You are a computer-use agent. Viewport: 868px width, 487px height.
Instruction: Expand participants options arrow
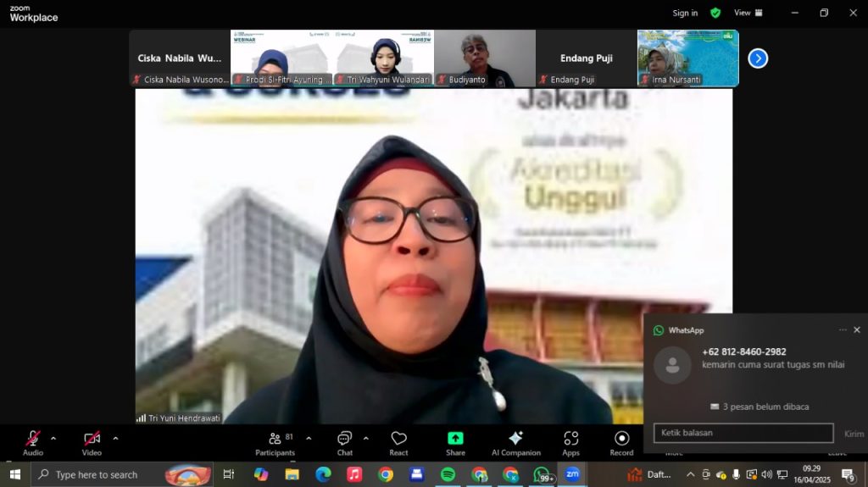pos(309,439)
